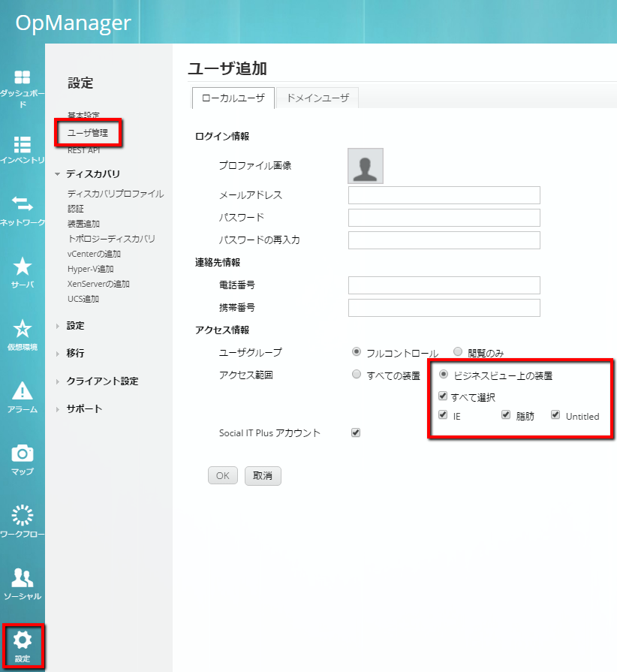Expand the 設定 section in the side menu
The height and width of the screenshot is (672, 617).
point(57,326)
